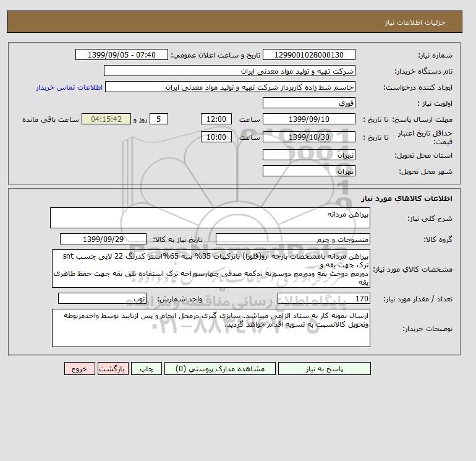Image resolution: width=476 pixels, height=461 pixels.
Task: Click the validity hour field 10:00
Action: (x=216, y=137)
